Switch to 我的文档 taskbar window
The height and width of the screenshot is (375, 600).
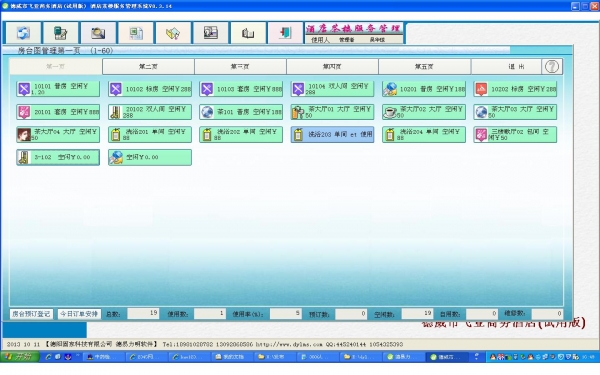[x=231, y=357]
